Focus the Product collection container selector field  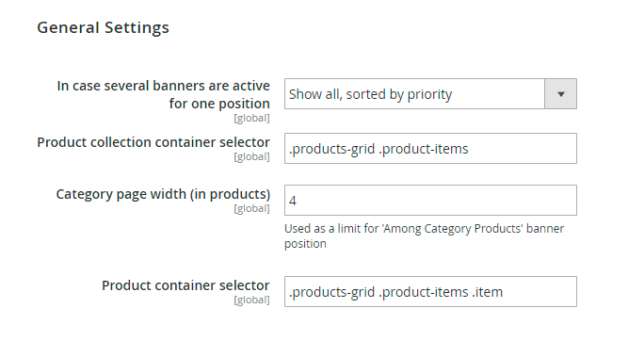(430, 148)
